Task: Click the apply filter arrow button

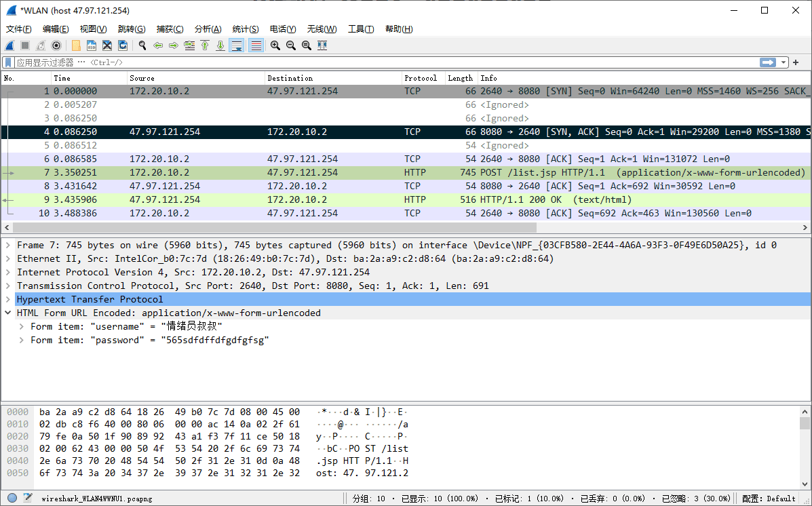Action: pos(768,62)
